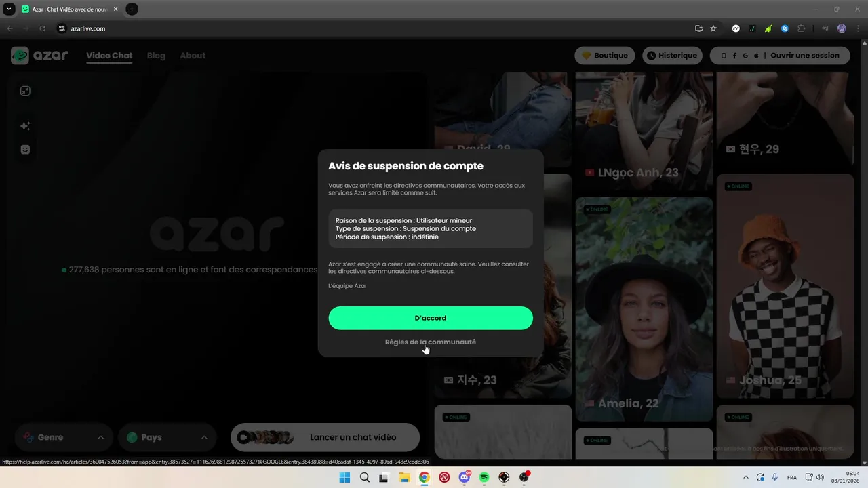The height and width of the screenshot is (488, 868).
Task: Open Amelia, 22 profile card
Action: point(644,309)
